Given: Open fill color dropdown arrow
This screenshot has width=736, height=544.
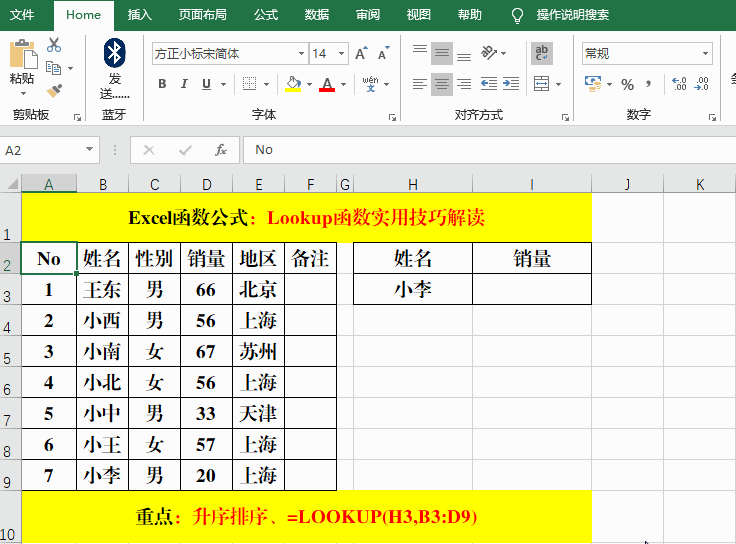Looking at the screenshot, I should tap(309, 84).
